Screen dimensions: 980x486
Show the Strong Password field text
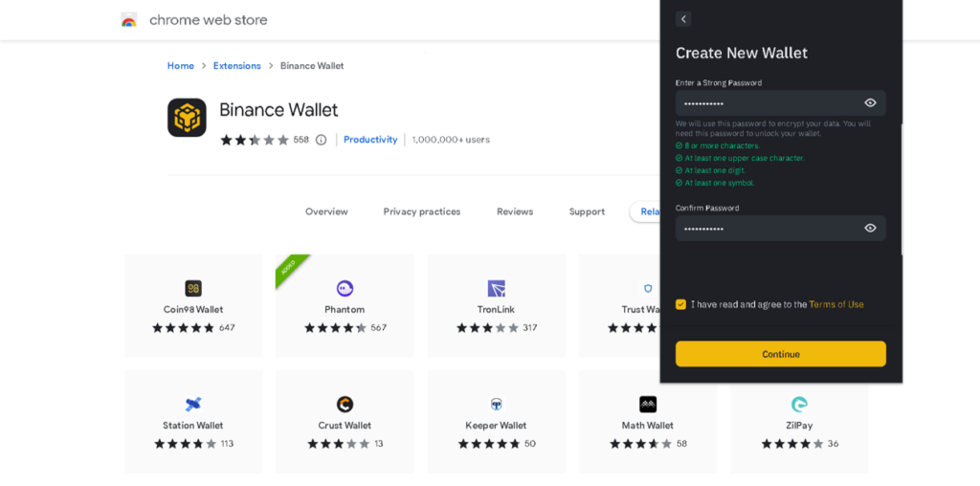(870, 103)
